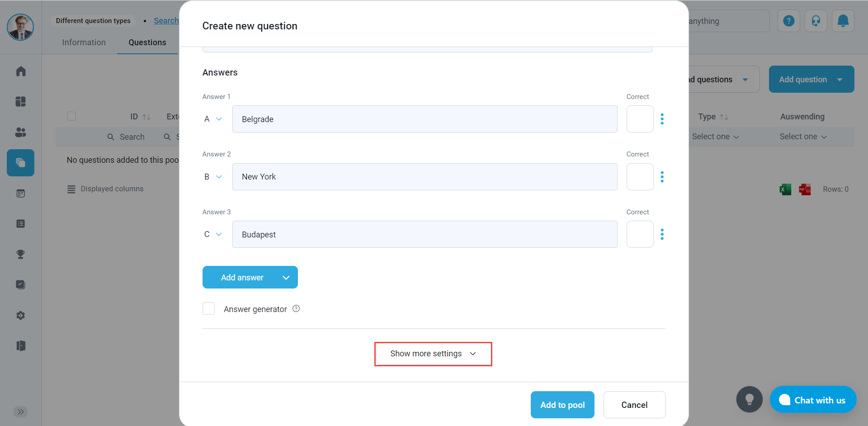Screen dimensions: 868x426
Task: Open the three-dot menu for New York answer
Action: click(662, 177)
